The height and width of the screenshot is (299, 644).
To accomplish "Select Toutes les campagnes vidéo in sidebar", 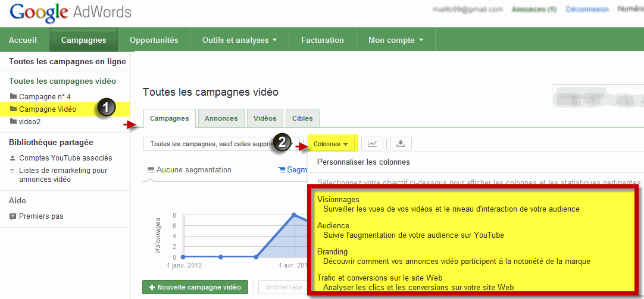I will tap(62, 81).
